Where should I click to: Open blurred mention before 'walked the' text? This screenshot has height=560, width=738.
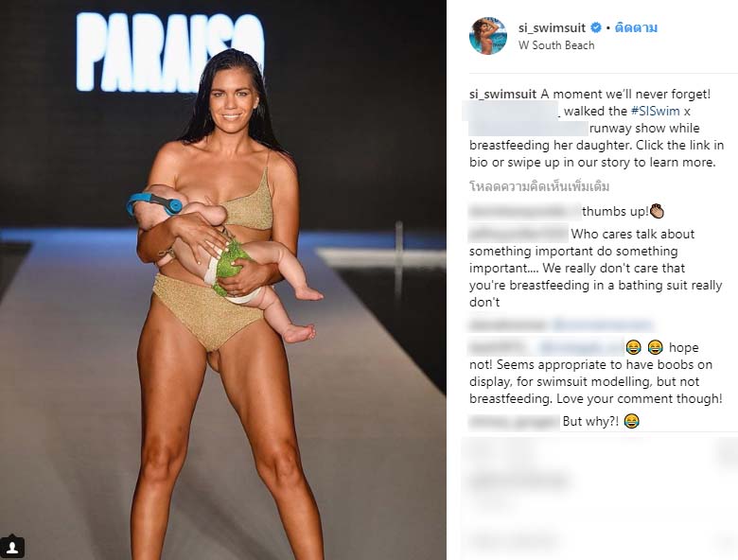(512, 111)
